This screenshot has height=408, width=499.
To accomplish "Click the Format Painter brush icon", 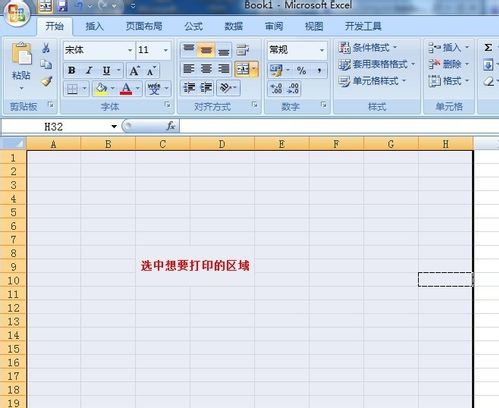I will [46, 81].
